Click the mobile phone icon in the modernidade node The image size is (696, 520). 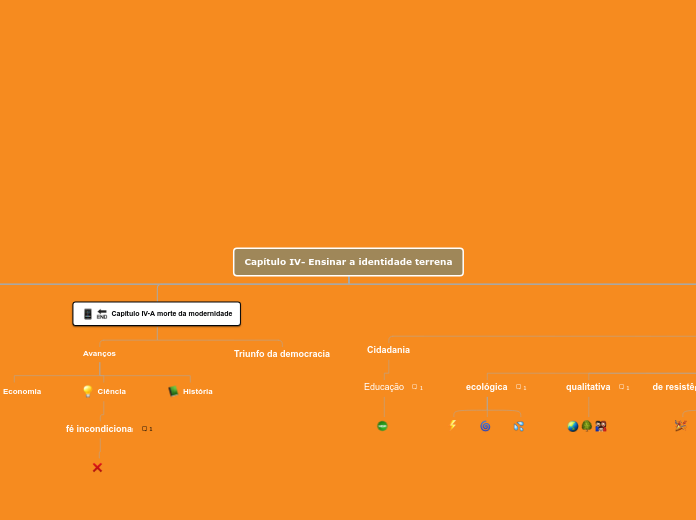tap(88, 314)
